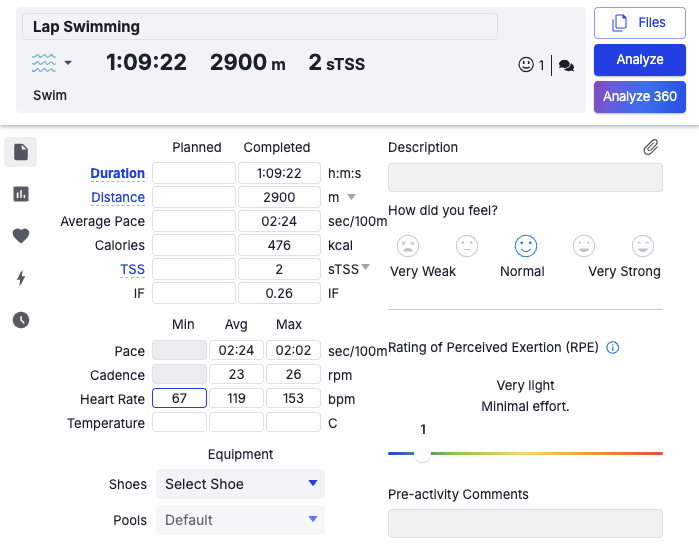Click the Heart Rate avg field 119
The width and height of the screenshot is (699, 547).
(x=236, y=398)
